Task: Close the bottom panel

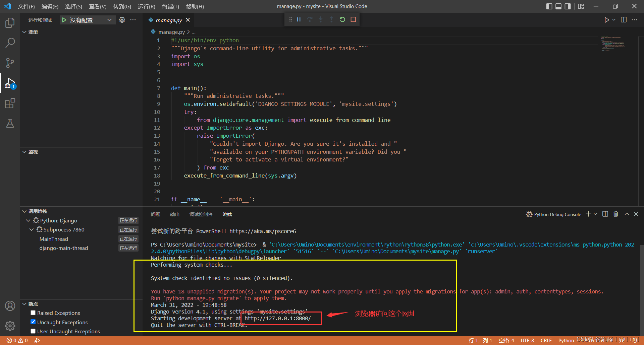Action: point(636,214)
